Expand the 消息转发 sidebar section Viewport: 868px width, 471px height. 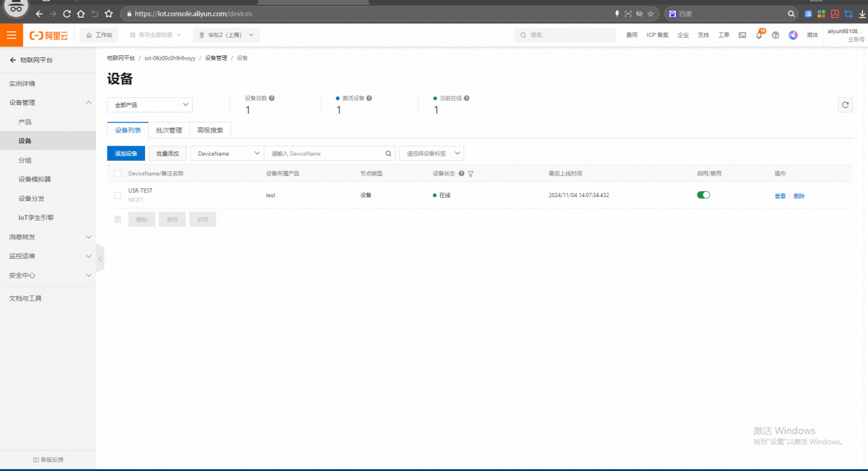tap(48, 237)
